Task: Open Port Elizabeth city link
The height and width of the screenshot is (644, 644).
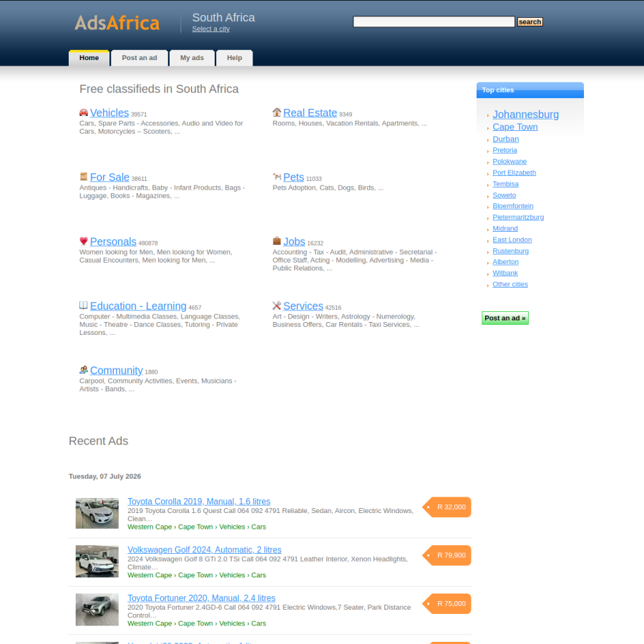Action: (x=514, y=173)
